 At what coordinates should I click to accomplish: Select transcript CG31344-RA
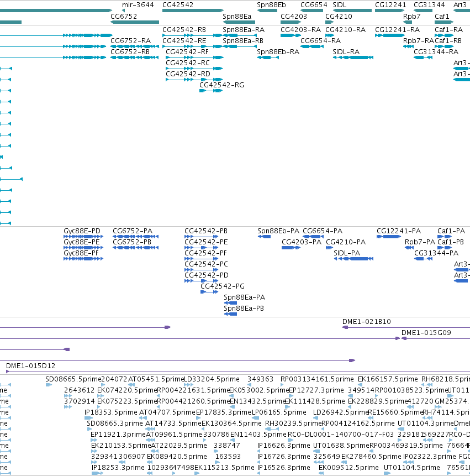(x=436, y=52)
